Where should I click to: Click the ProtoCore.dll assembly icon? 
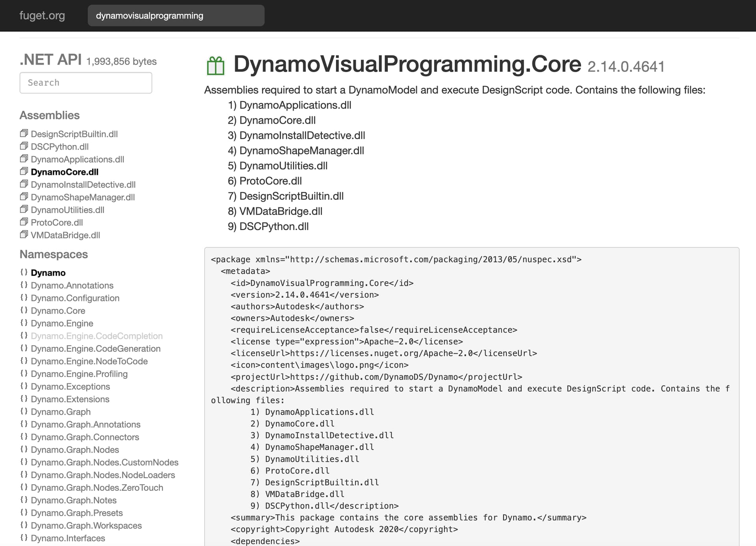click(24, 222)
